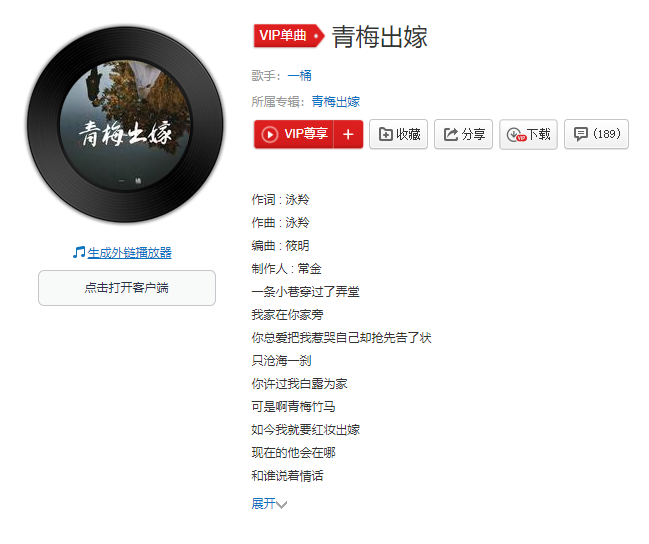The height and width of the screenshot is (544, 649).
Task: Click the 下载 button label
Action: pyautogui.click(x=538, y=134)
